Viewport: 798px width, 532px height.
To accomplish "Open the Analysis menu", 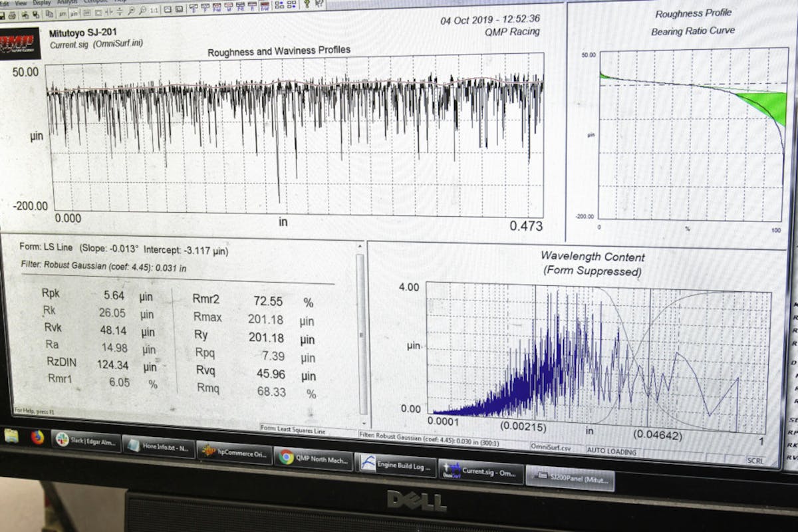I will click(65, 2).
